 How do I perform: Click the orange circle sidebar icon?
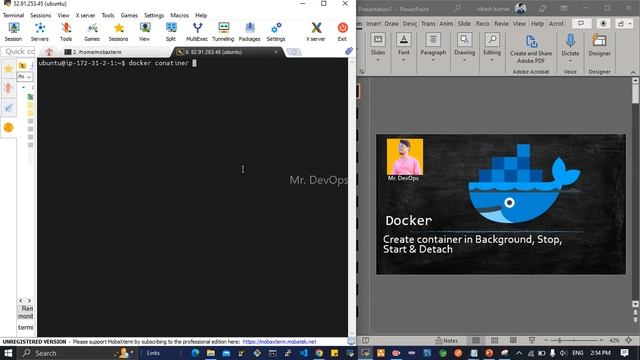pyautogui.click(x=8, y=127)
